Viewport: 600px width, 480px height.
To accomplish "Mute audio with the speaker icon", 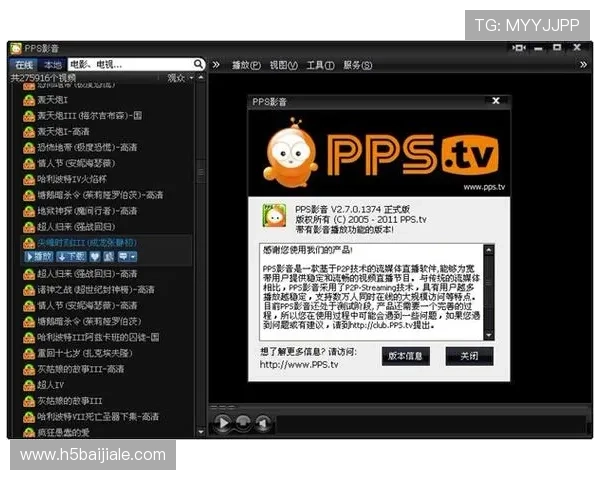I will [263, 423].
